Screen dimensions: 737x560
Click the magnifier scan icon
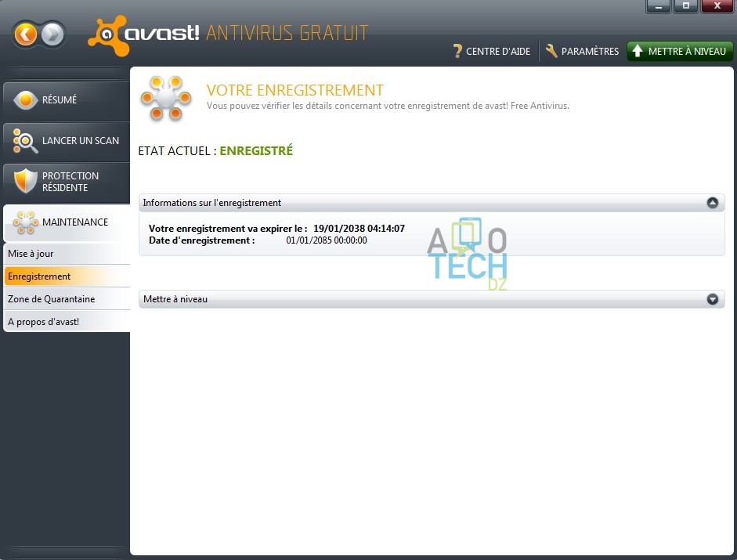click(x=25, y=141)
